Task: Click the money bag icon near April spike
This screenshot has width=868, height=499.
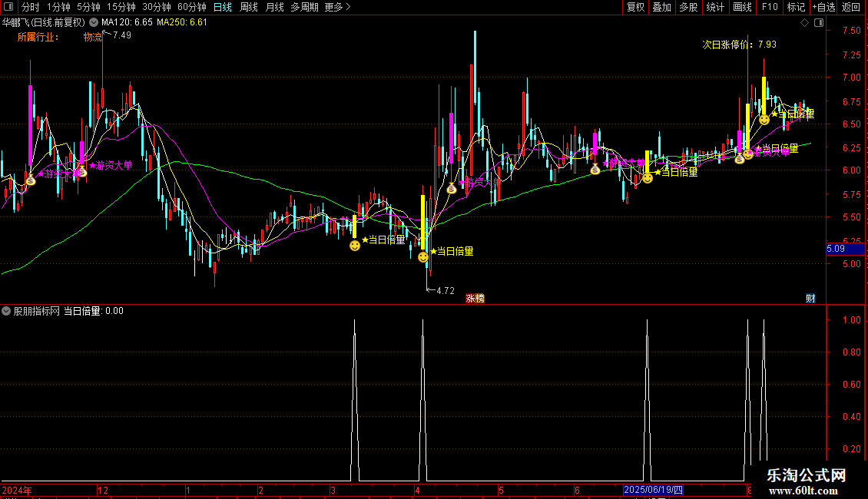Action: [452, 189]
